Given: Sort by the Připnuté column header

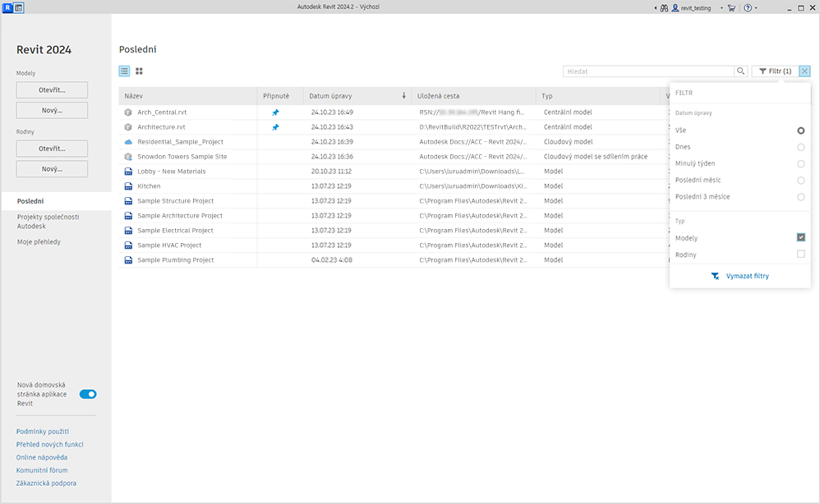Looking at the screenshot, I should (280, 96).
